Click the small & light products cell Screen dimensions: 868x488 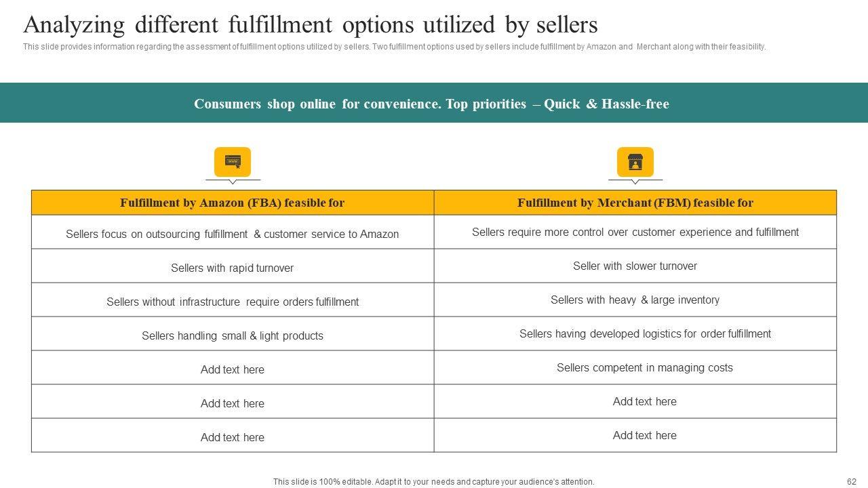coord(233,335)
